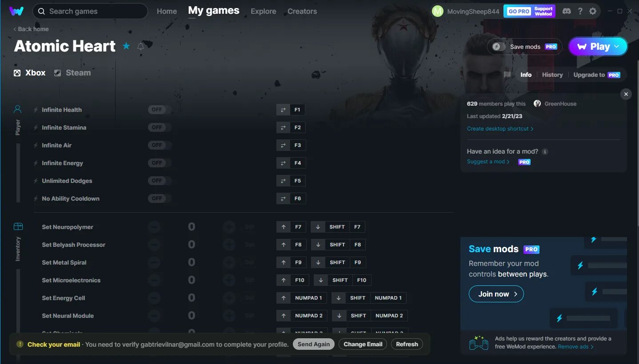Switch to the Steam platform tab

click(72, 73)
